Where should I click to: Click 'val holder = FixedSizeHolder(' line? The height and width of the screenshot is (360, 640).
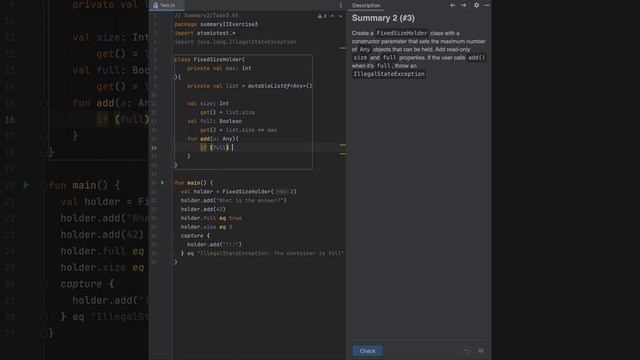[x=238, y=191]
